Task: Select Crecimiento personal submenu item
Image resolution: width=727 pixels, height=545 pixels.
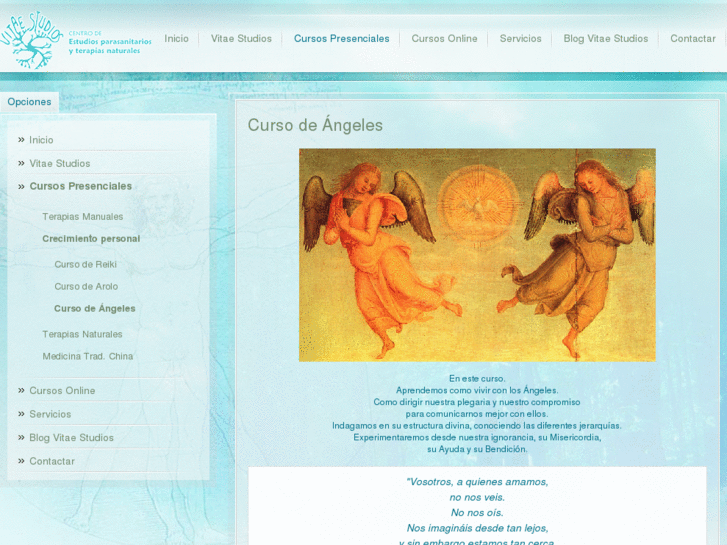Action: (91, 239)
